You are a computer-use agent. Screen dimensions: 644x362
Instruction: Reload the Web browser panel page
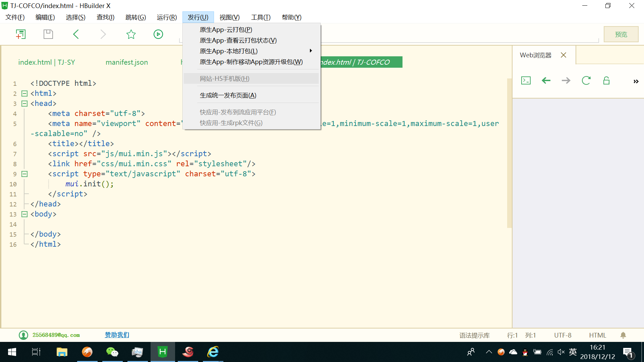[586, 80]
